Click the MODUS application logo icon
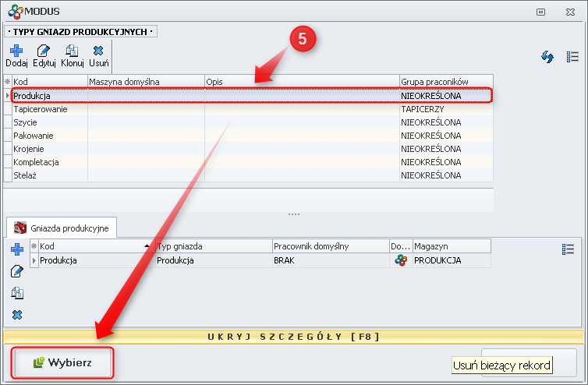This screenshot has width=588, height=385. coord(16,12)
